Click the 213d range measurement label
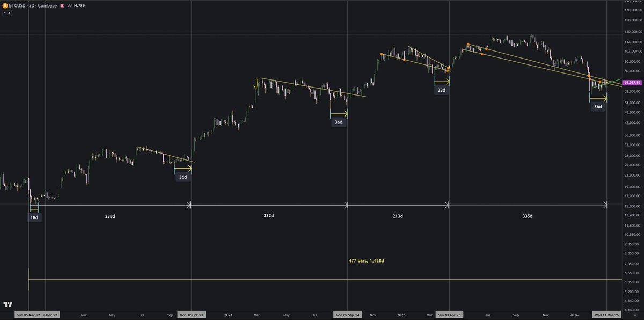The width and height of the screenshot is (644, 320). tap(398, 216)
